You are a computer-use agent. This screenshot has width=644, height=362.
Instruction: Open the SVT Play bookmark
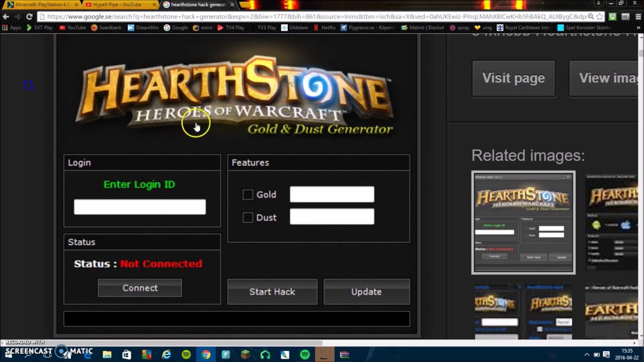[x=39, y=28]
